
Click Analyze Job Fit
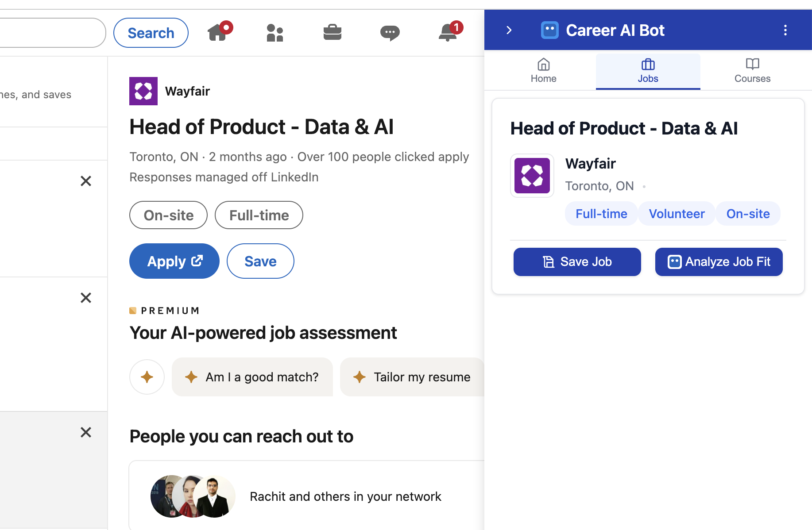[x=718, y=261]
